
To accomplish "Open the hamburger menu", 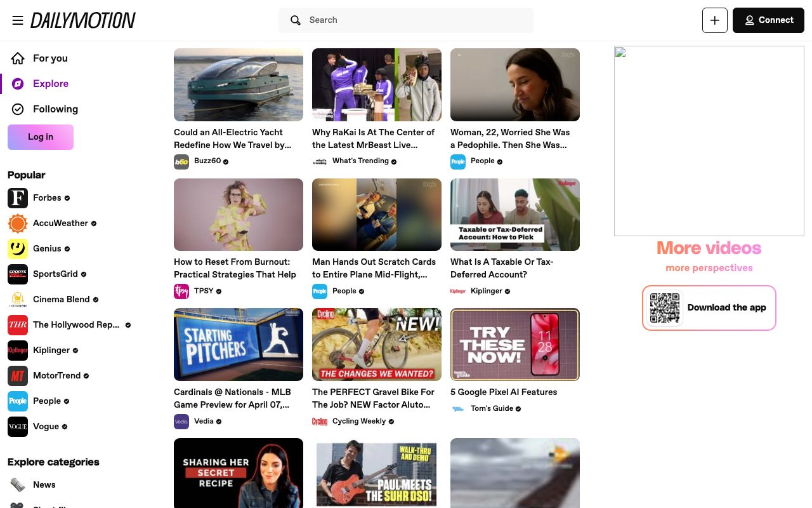I will coord(18,20).
